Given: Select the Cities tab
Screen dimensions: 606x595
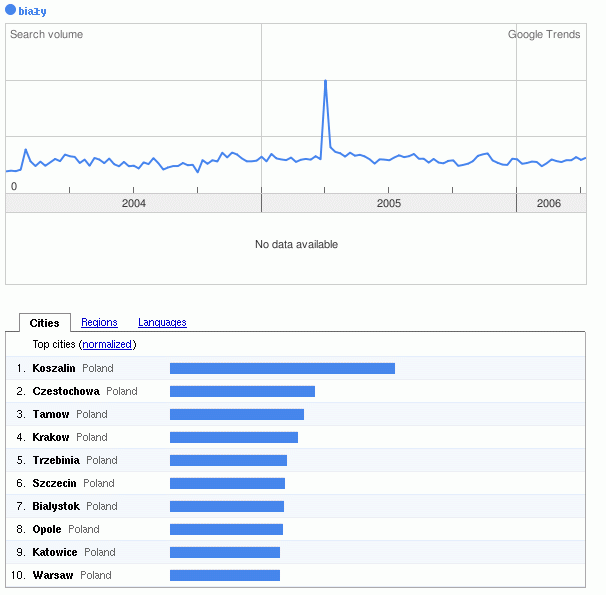Looking at the screenshot, I should pos(45,322).
